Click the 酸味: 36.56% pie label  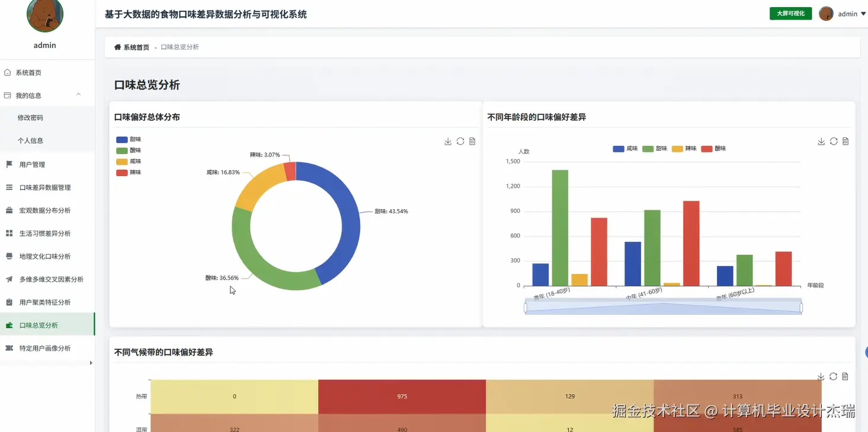[222, 277]
